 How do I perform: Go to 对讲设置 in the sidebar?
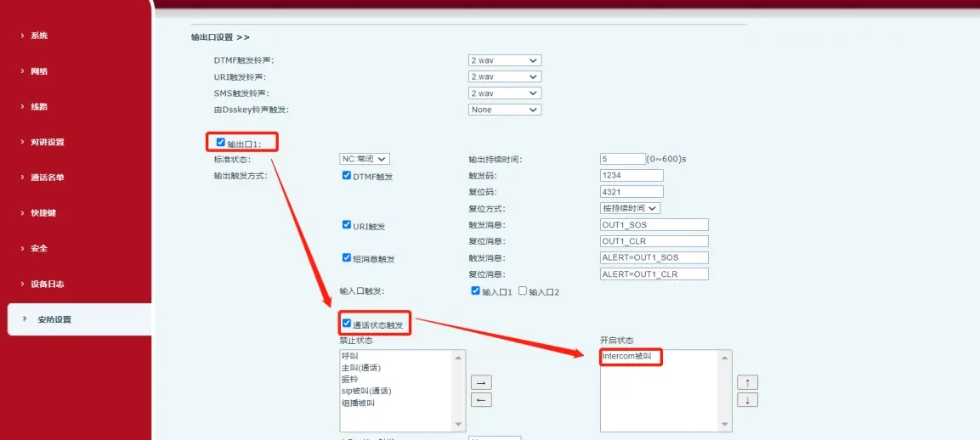pyautogui.click(x=48, y=142)
